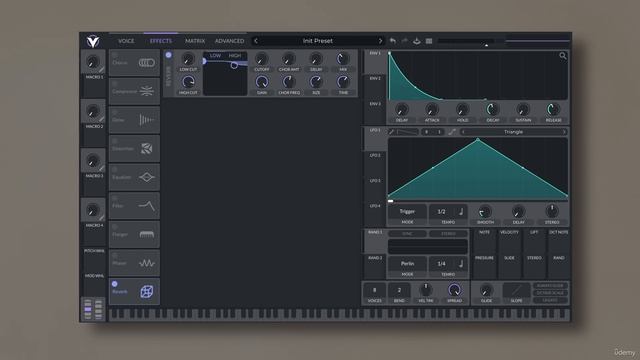Click Macro 2 edit pencil icon
This screenshot has height=360, width=640.
[101, 119]
